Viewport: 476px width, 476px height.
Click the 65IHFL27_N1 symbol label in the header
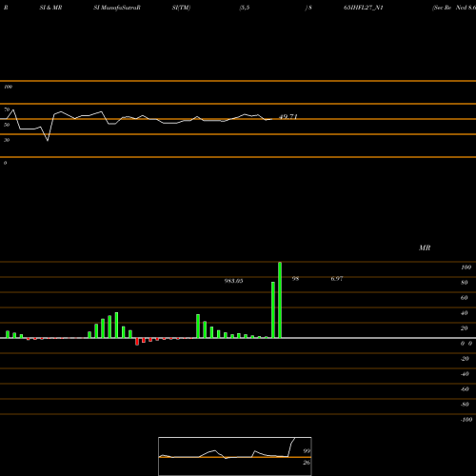point(363,8)
